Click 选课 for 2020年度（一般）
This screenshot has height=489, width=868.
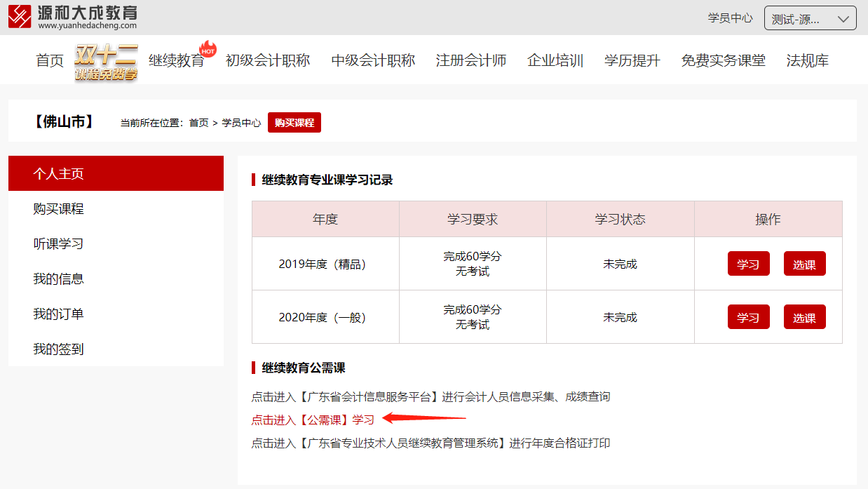(x=804, y=317)
